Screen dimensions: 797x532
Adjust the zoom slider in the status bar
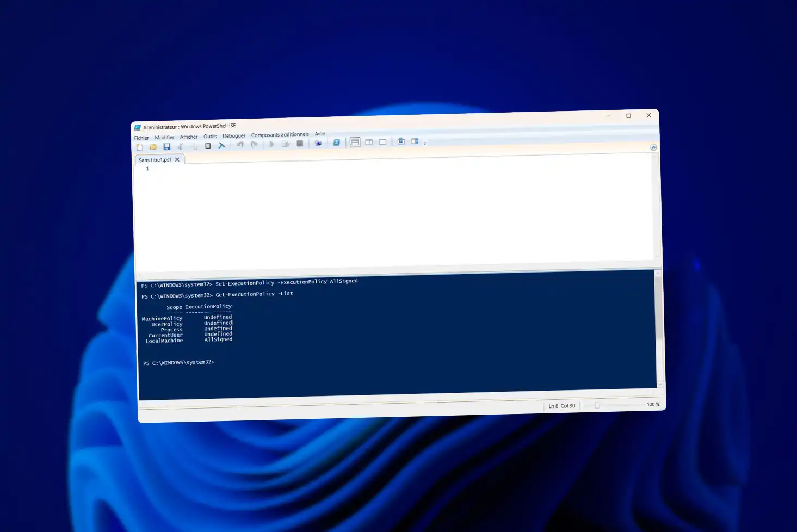tap(597, 405)
